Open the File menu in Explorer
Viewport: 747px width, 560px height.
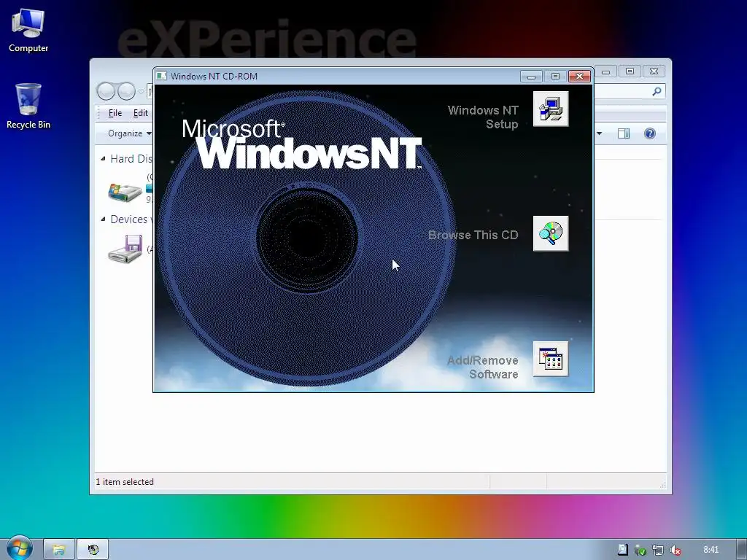(115, 113)
